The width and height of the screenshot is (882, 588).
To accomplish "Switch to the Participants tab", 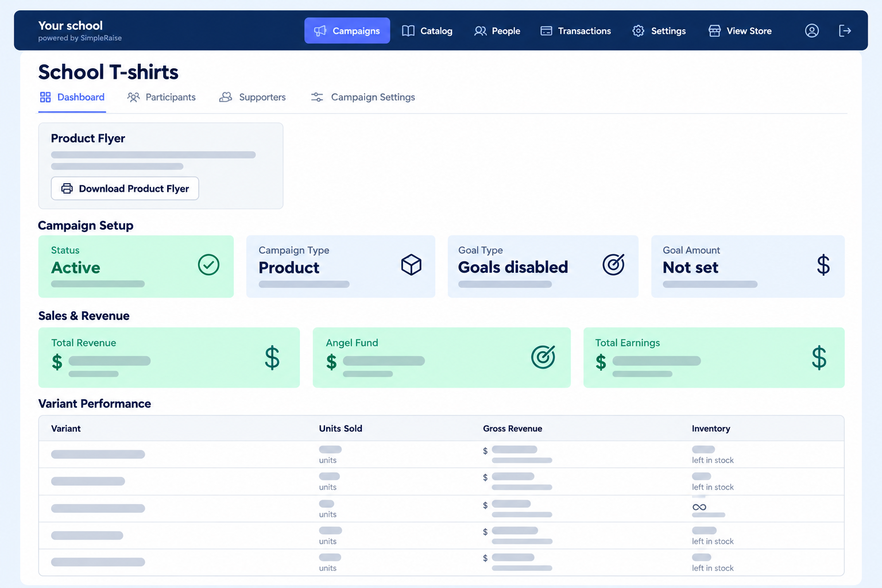I will click(161, 97).
